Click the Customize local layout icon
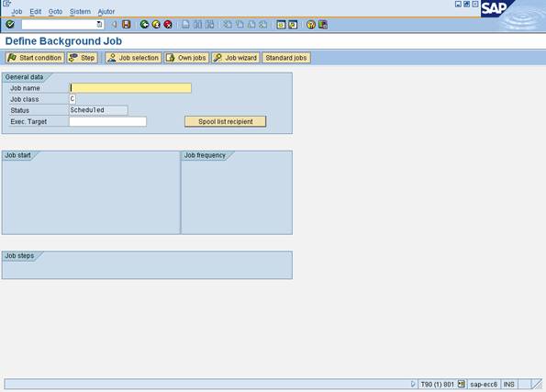 point(323,25)
